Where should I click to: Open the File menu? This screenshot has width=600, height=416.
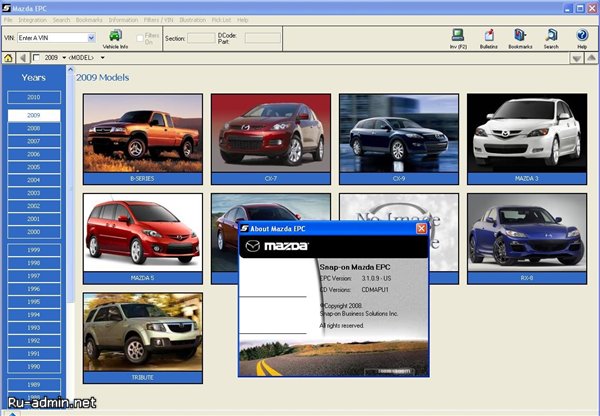[x=8, y=20]
